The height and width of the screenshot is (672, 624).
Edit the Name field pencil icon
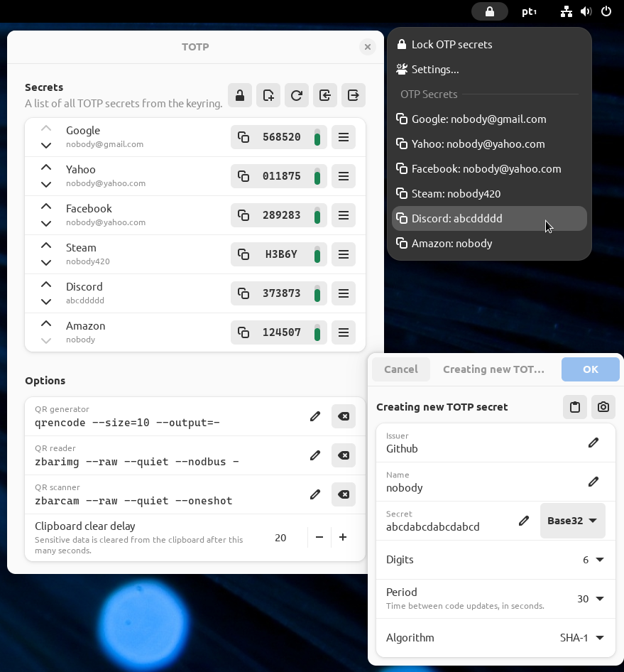click(x=593, y=482)
